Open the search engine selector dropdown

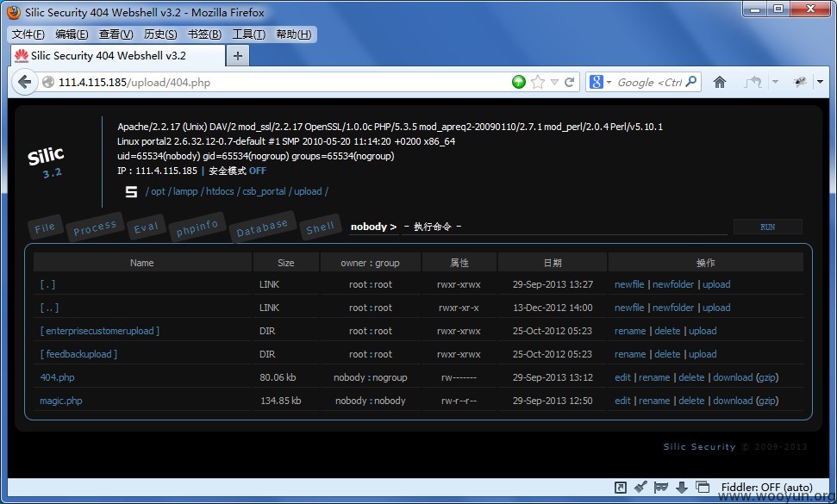(609, 82)
